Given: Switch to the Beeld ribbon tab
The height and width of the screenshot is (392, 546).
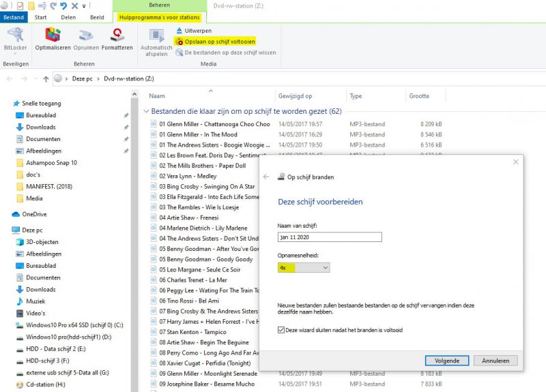Looking at the screenshot, I should click(97, 17).
